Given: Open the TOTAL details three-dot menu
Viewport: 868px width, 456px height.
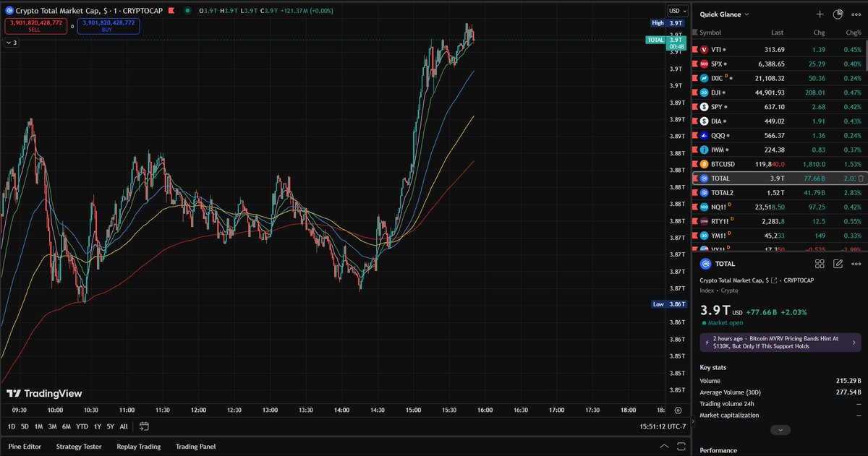Looking at the screenshot, I should pos(857,264).
